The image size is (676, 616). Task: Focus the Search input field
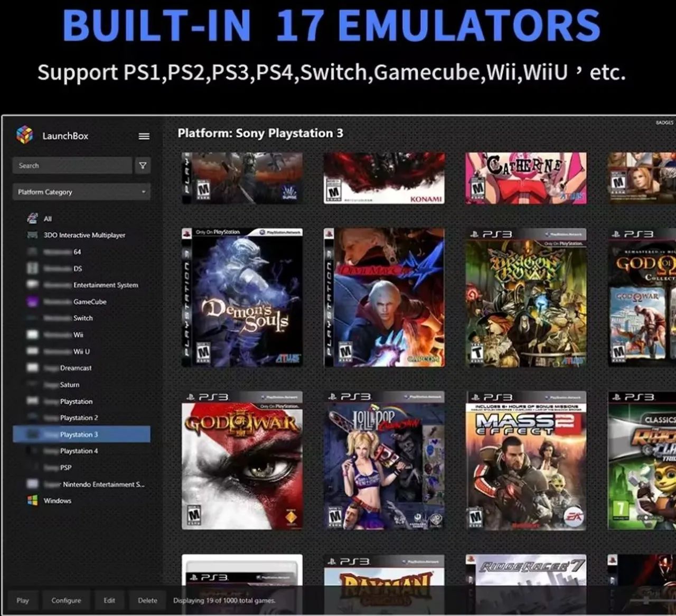pyautogui.click(x=72, y=166)
